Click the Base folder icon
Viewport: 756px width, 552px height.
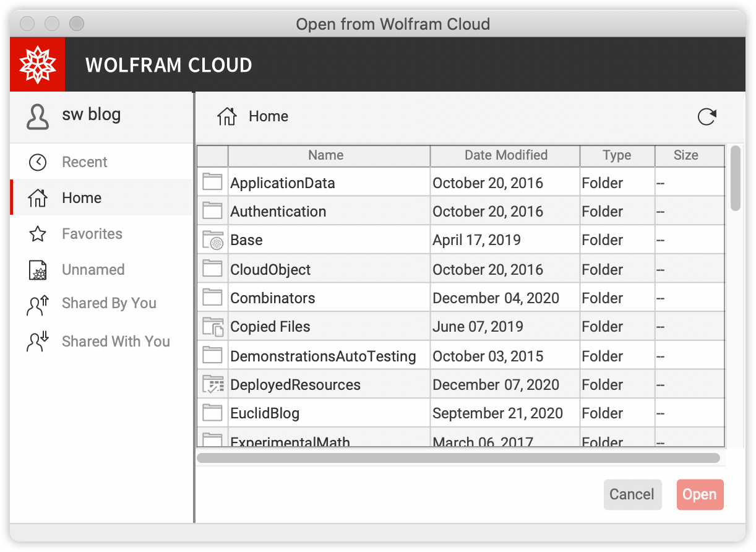click(x=212, y=240)
